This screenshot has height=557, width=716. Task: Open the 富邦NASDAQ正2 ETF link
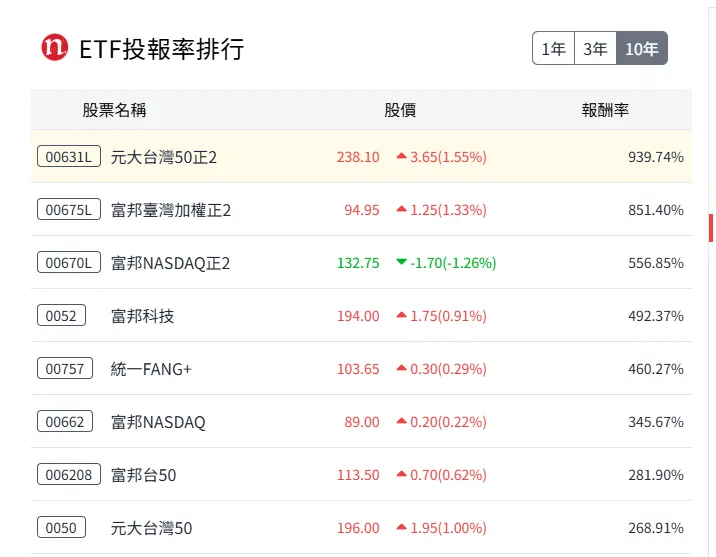pos(170,263)
